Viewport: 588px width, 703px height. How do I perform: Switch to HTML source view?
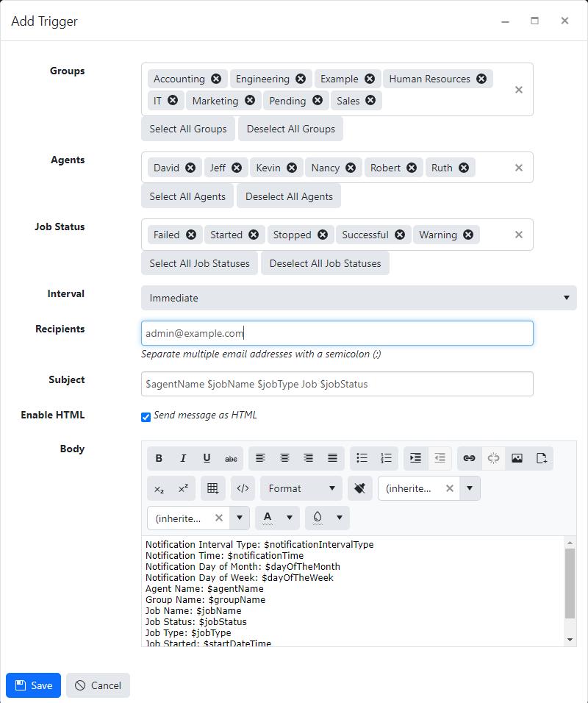[x=243, y=488]
